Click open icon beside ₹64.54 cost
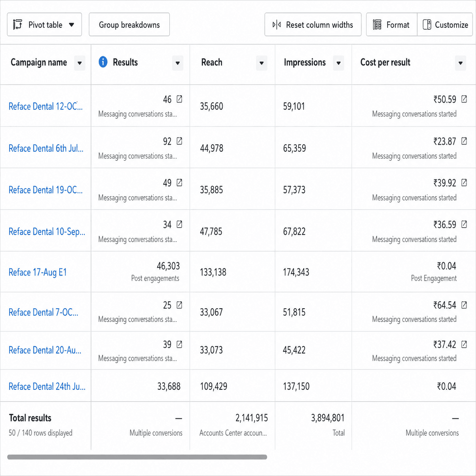This screenshot has height=476, width=476. (464, 305)
